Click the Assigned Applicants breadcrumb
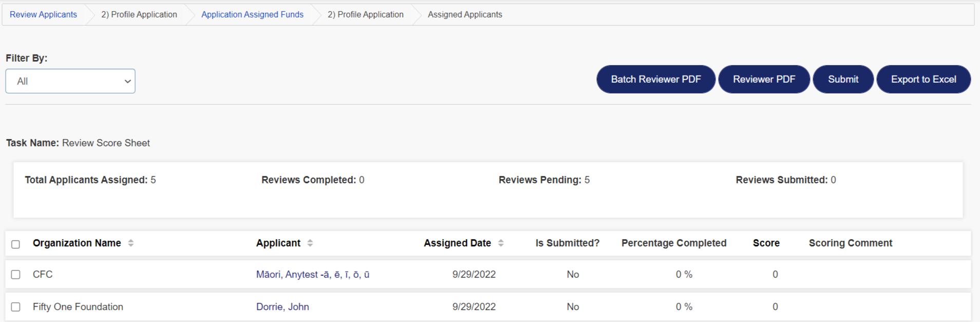The width and height of the screenshot is (980, 322). pyautogui.click(x=465, y=14)
